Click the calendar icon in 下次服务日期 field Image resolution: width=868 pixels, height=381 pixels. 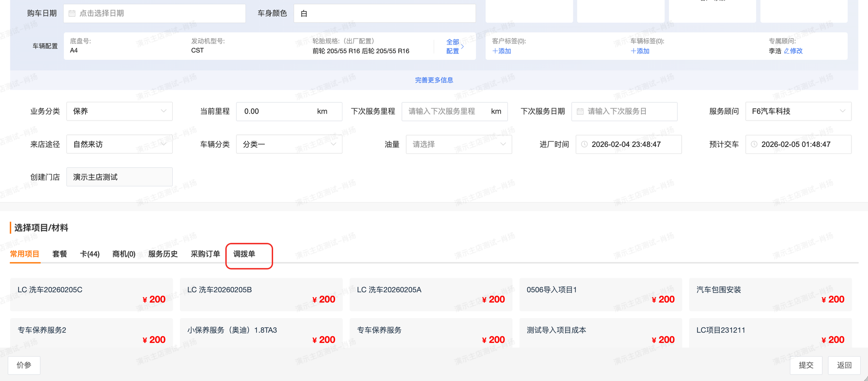[580, 111]
